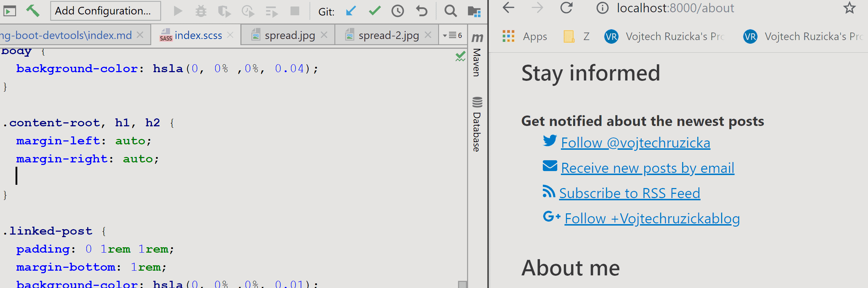Click the Git rollback arrow icon
Viewport: 868px width, 288px height.
(421, 11)
